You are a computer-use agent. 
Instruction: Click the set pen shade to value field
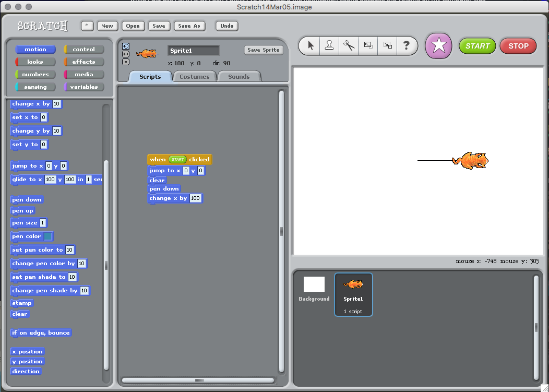coord(72,277)
